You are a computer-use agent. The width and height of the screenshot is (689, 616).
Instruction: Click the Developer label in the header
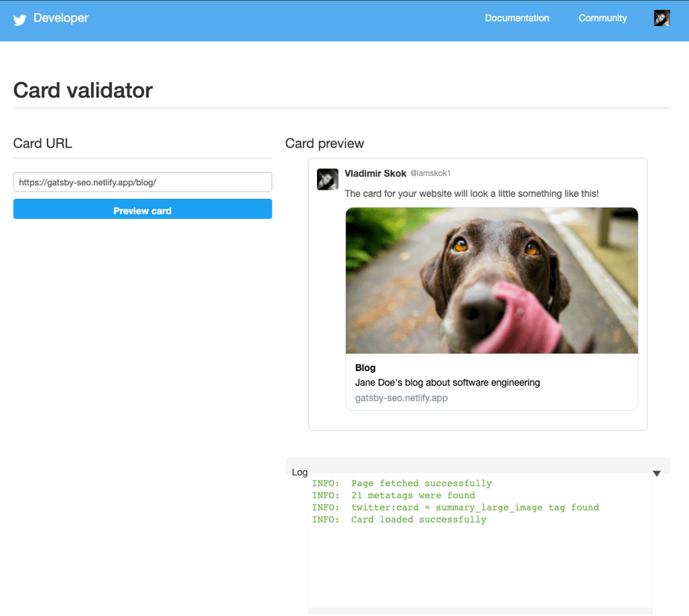[61, 18]
